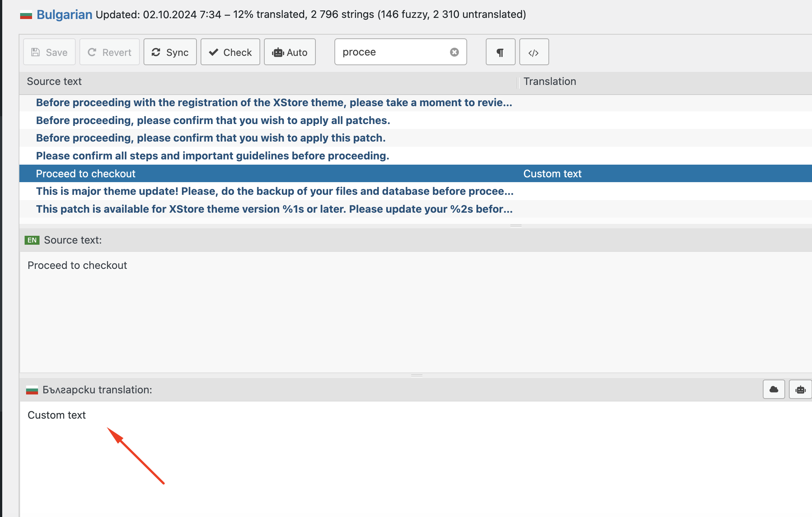Select the 'Proceed to checkout' string
The height and width of the screenshot is (517, 812).
[x=85, y=173]
